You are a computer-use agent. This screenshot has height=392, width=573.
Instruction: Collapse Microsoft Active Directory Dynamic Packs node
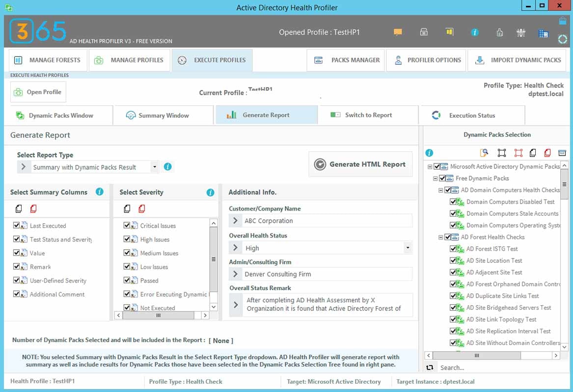[x=430, y=167]
